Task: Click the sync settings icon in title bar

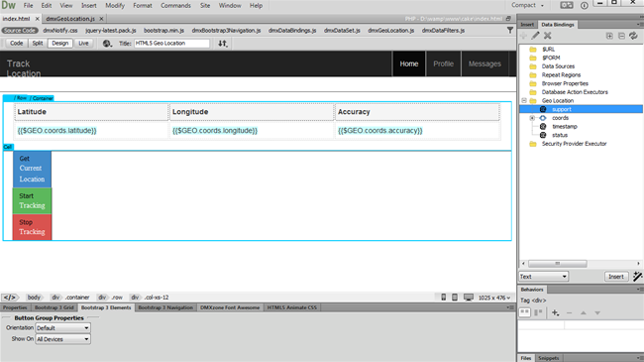Action: [567, 5]
